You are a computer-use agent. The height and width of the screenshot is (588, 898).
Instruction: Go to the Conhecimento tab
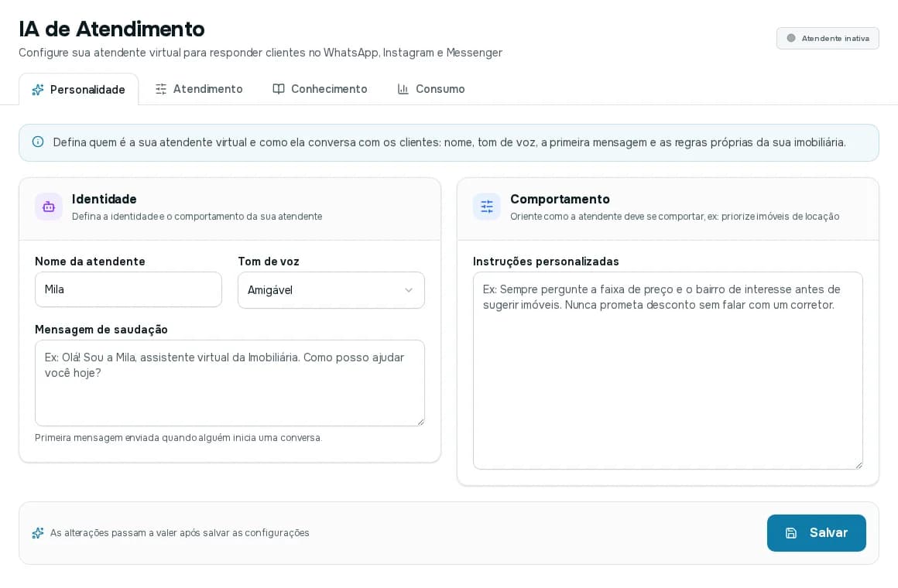coord(320,89)
